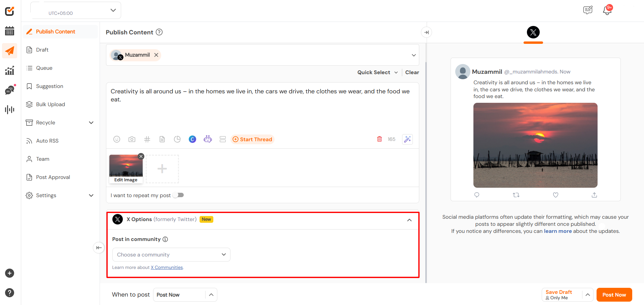Select the paper-plane publish icon in left rail

[10, 51]
